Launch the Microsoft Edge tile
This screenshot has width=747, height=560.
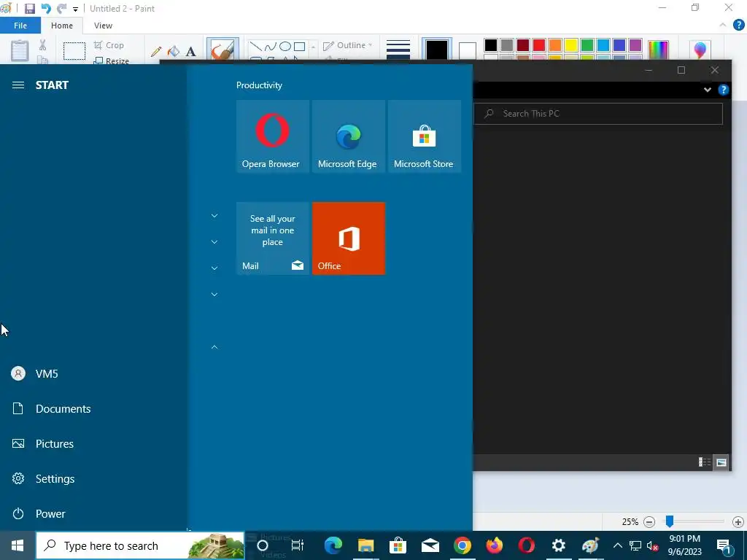pyautogui.click(x=348, y=136)
